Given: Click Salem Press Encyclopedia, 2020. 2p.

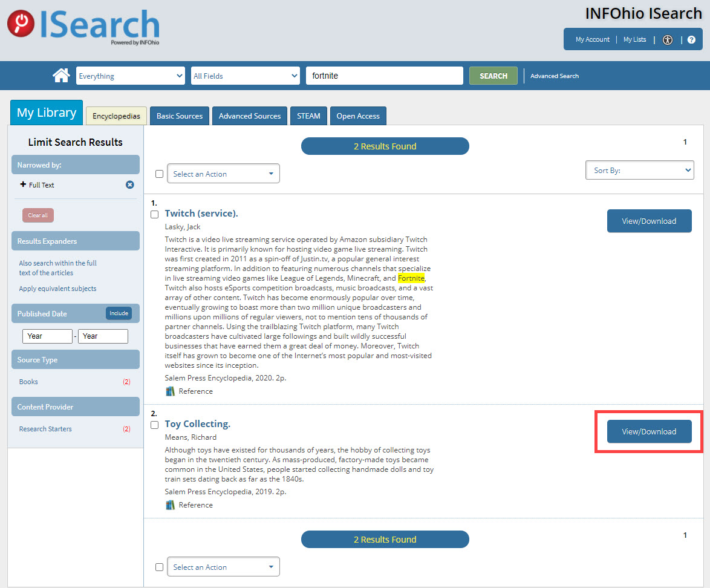Looking at the screenshot, I should click(x=226, y=378).
